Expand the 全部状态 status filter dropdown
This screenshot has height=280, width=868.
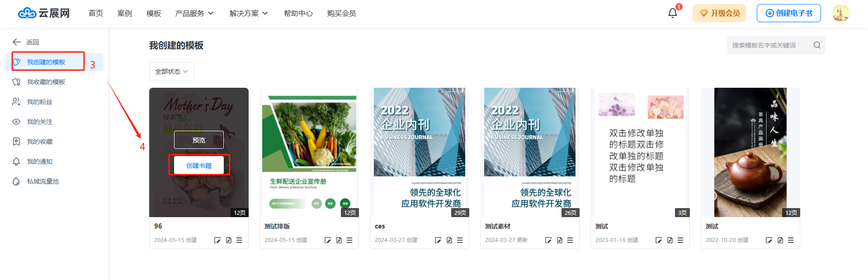tap(171, 71)
